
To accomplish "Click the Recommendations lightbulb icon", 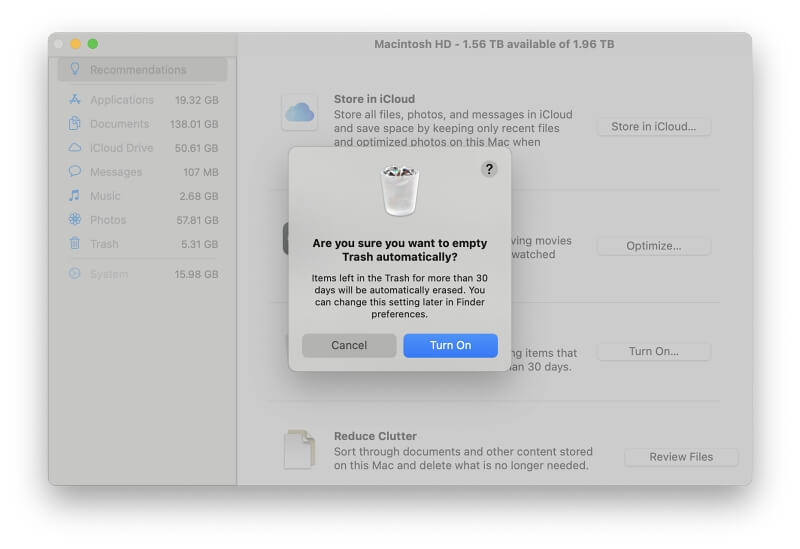I will pyautogui.click(x=75, y=69).
